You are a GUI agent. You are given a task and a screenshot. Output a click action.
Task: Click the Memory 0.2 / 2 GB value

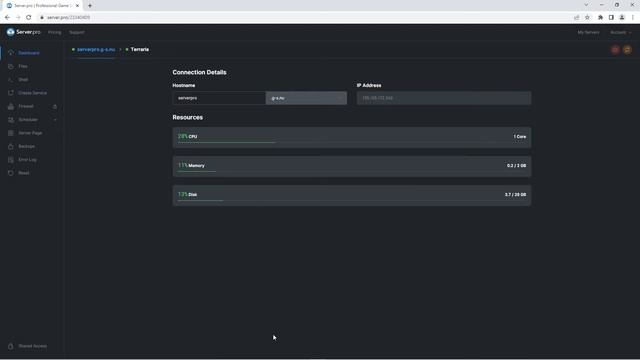[x=516, y=166]
